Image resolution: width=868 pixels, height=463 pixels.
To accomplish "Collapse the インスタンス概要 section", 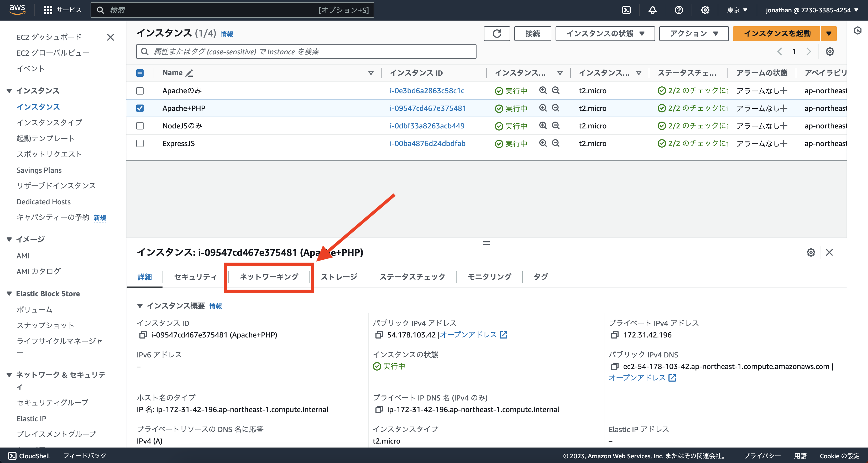I will click(140, 306).
